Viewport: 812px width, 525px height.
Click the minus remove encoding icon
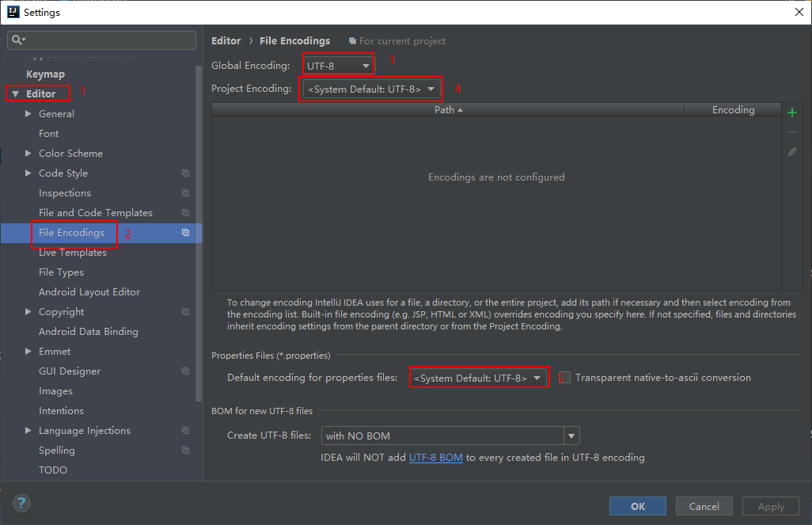click(791, 133)
